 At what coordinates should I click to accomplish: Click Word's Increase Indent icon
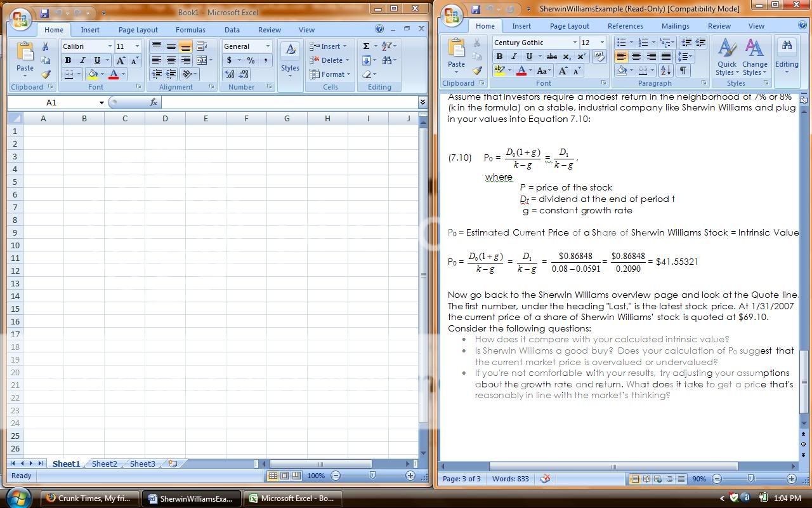pyautogui.click(x=700, y=43)
